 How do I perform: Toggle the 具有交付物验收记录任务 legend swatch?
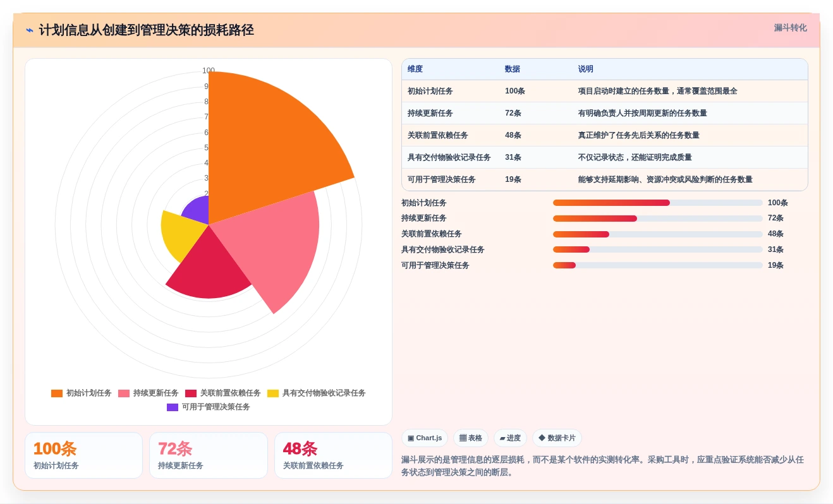[273, 393]
